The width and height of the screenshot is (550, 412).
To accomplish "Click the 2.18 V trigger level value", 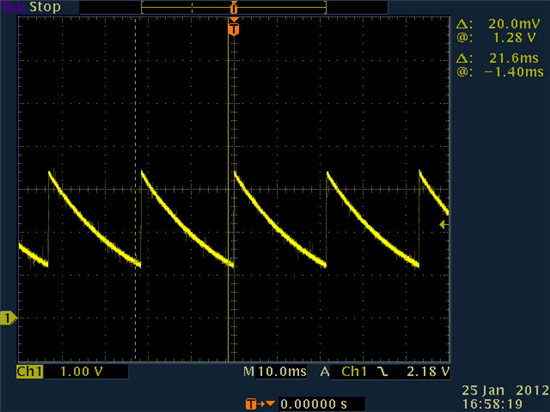I will (428, 372).
